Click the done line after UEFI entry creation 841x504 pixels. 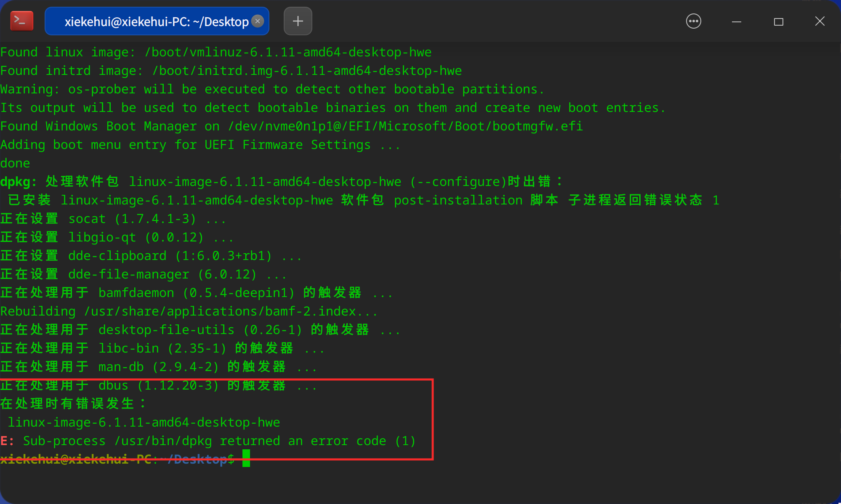coord(15,163)
